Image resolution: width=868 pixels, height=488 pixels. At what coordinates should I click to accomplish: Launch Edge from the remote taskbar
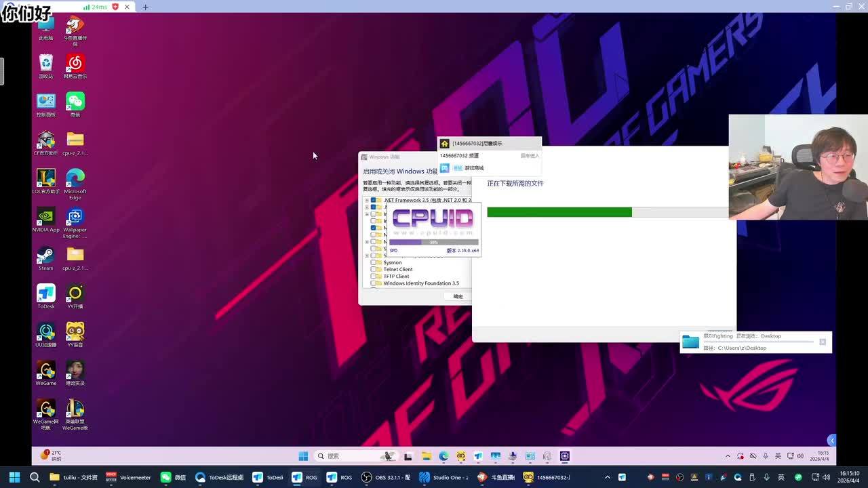443,456
